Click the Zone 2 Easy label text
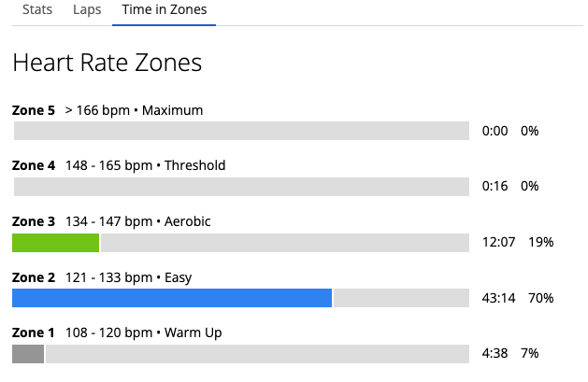 (102, 277)
